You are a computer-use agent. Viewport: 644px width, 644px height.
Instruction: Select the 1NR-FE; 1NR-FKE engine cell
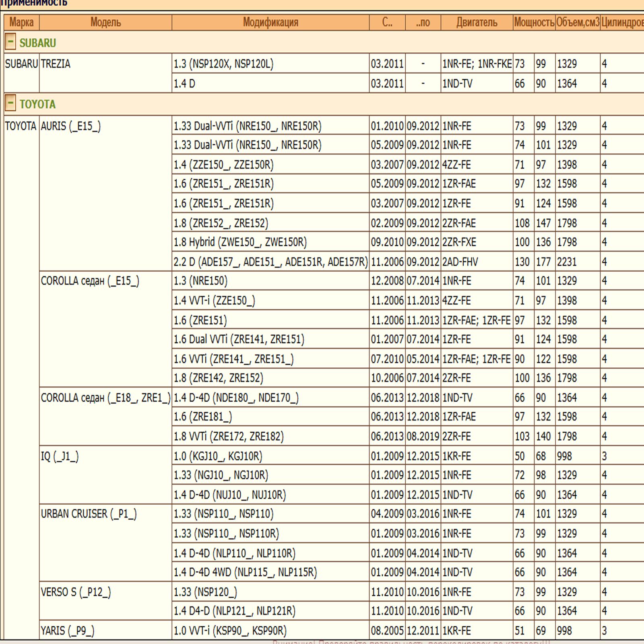point(477,64)
